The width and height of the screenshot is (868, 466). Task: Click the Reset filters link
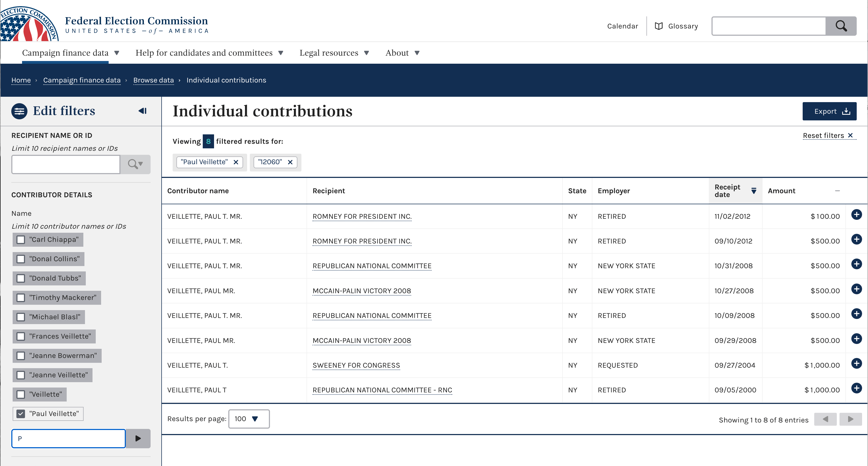pyautogui.click(x=828, y=135)
